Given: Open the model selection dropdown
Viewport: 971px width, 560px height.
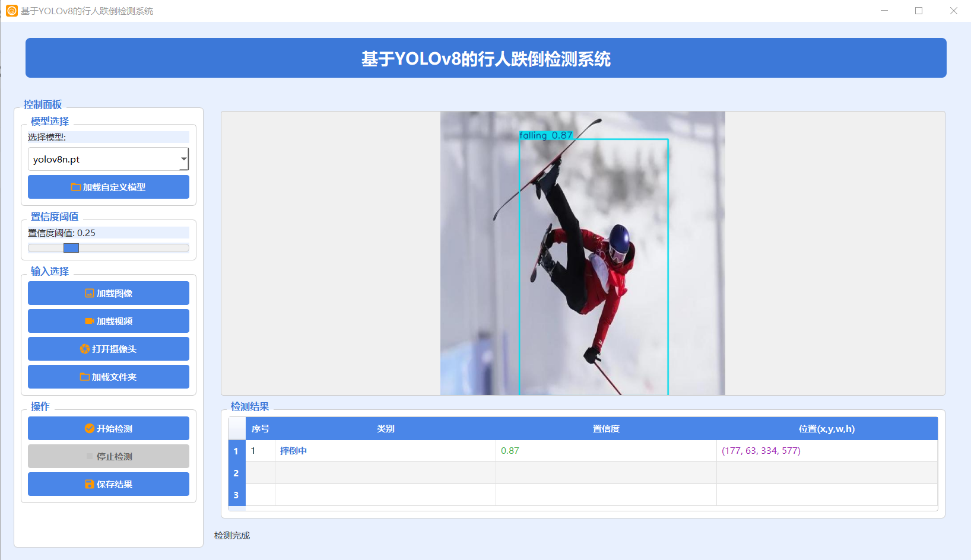Looking at the screenshot, I should click(x=183, y=158).
